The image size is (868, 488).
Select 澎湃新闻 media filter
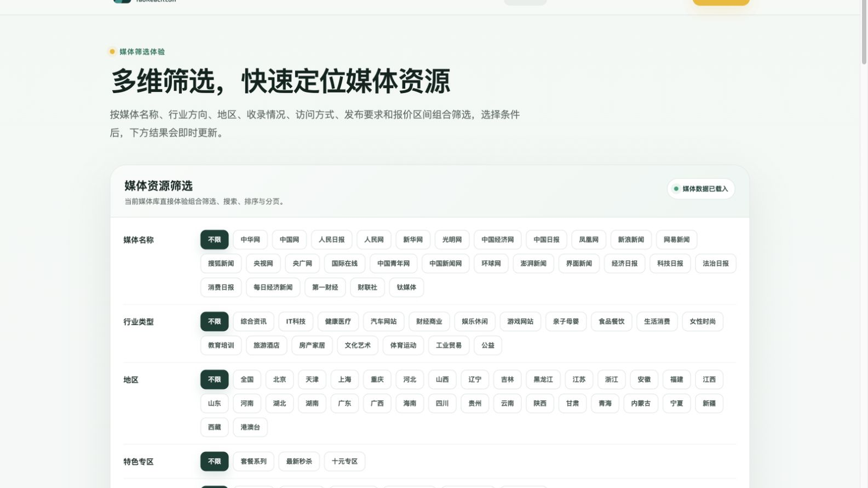coord(533,264)
